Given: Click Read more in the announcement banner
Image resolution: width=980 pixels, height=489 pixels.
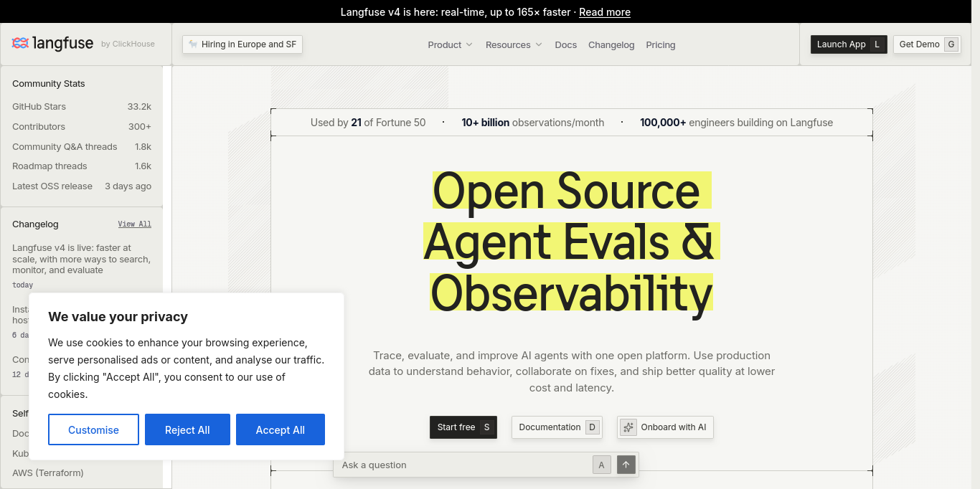Looking at the screenshot, I should (605, 12).
